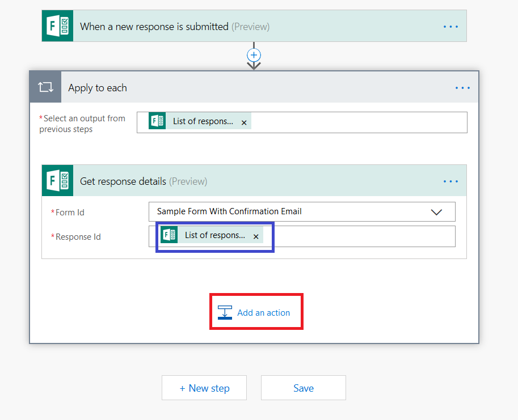518x420 pixels.
Task: Remove the List of responses token from Response Id
Action: coord(256,236)
